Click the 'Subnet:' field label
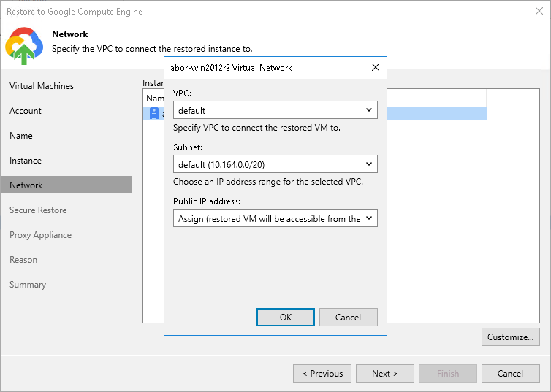Screen dimensions: 551x392 (x=188, y=147)
